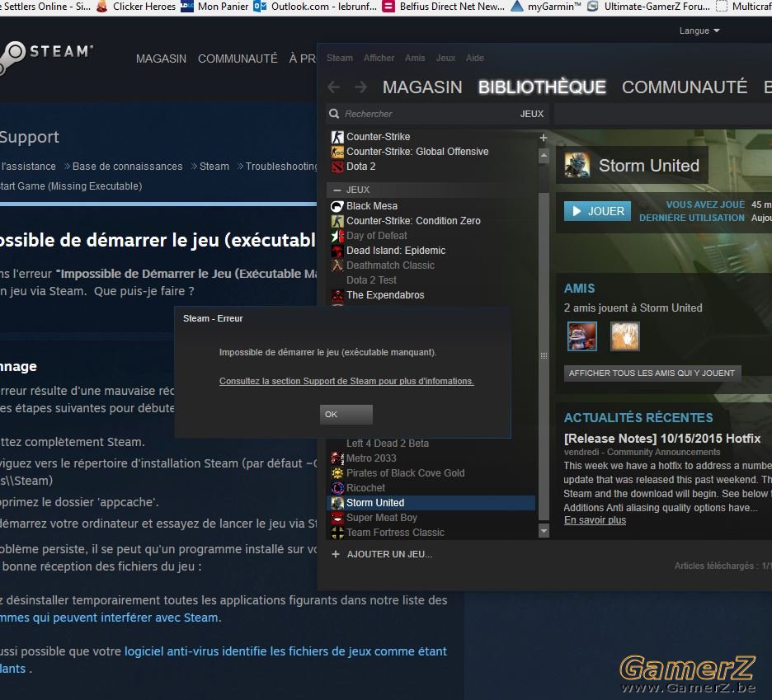772x700 pixels.
Task: Open the Langue dropdown on the web page
Action: tap(699, 31)
